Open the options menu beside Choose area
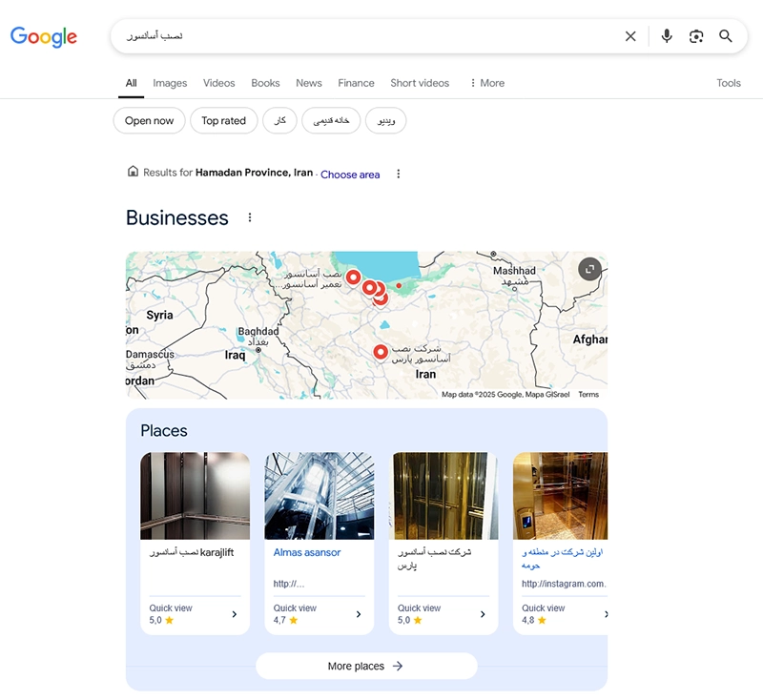The height and width of the screenshot is (700, 763). tap(399, 174)
